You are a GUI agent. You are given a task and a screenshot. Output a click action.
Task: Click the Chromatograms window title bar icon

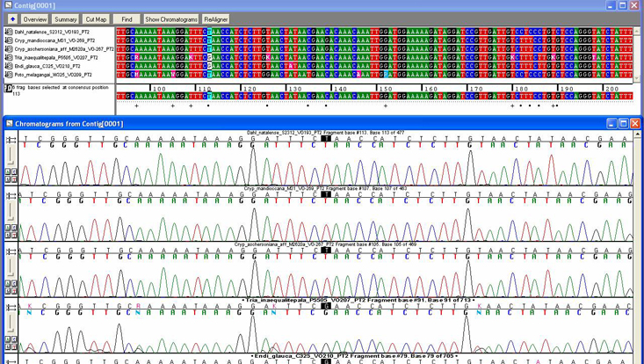pos(10,124)
